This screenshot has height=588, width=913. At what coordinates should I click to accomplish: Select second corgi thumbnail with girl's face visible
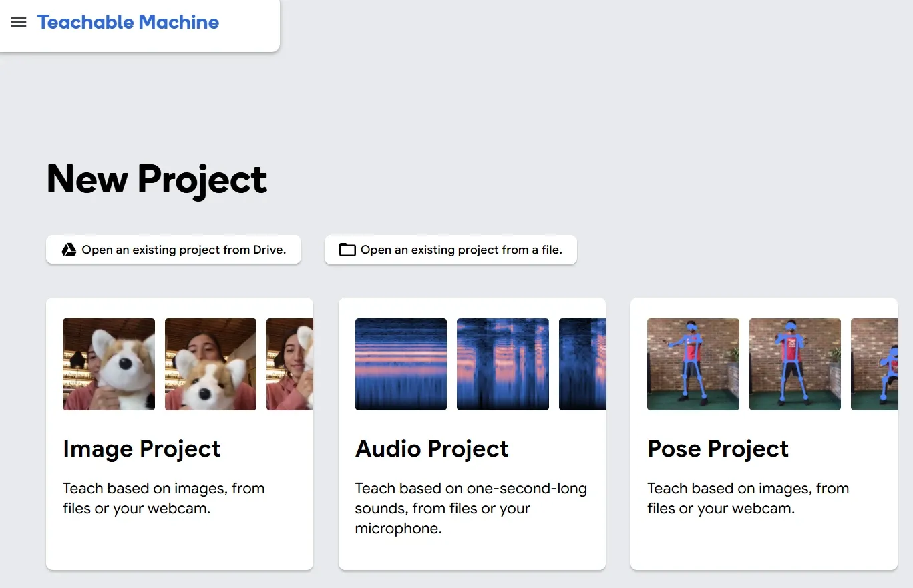210,364
